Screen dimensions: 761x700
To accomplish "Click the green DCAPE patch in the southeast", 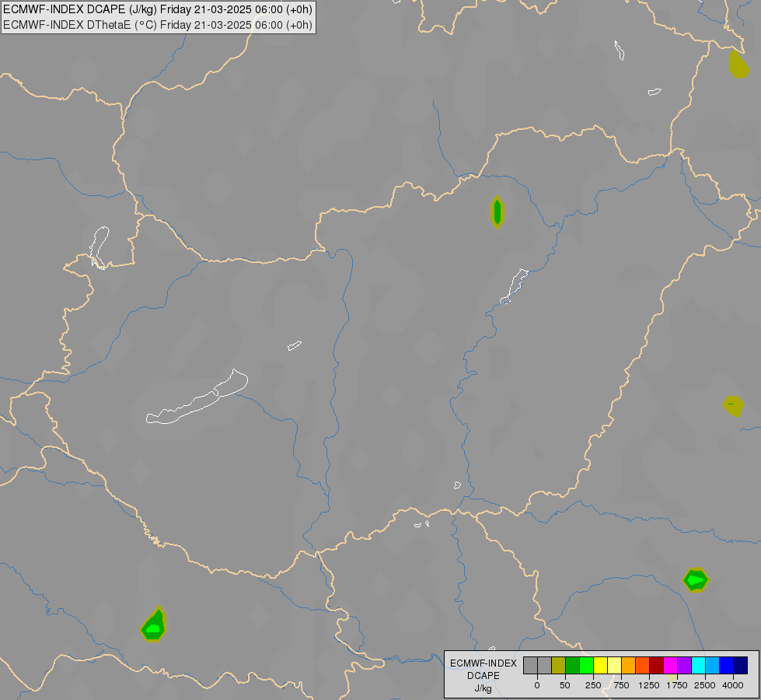I will tap(696, 579).
